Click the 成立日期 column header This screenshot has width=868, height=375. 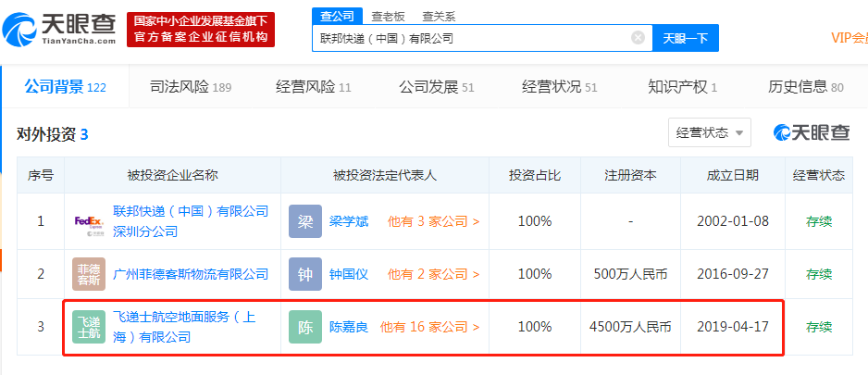733,175
